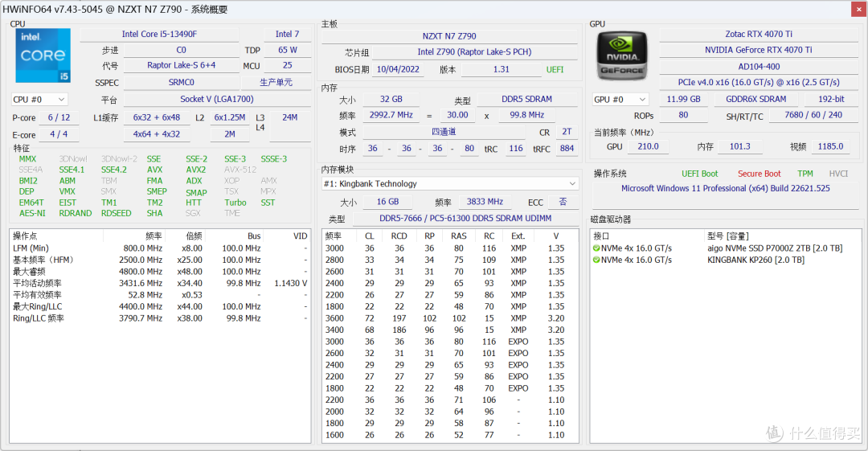This screenshot has height=451, width=868.
Task: Click the UEFI Boot status label
Action: pos(700,174)
